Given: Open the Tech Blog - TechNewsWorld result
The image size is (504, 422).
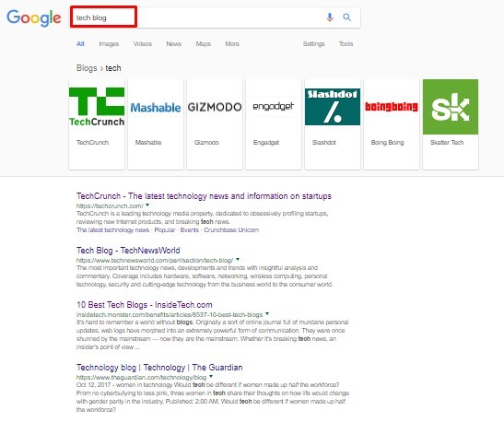Looking at the screenshot, I should pos(128,251).
